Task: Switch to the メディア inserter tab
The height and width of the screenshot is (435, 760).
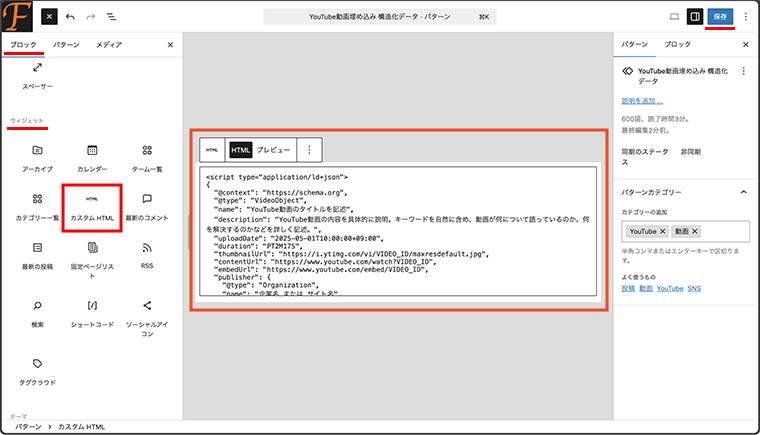Action: (x=109, y=45)
